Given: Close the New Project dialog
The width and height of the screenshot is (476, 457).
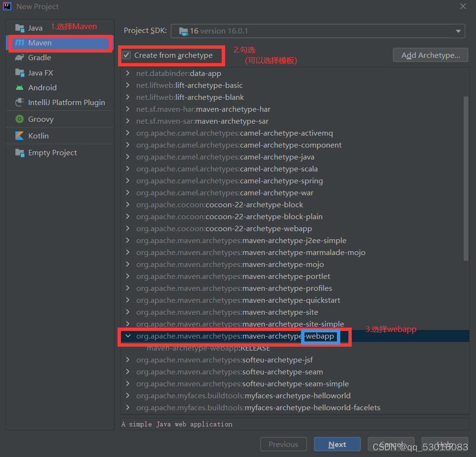Looking at the screenshot, I should [x=463, y=6].
